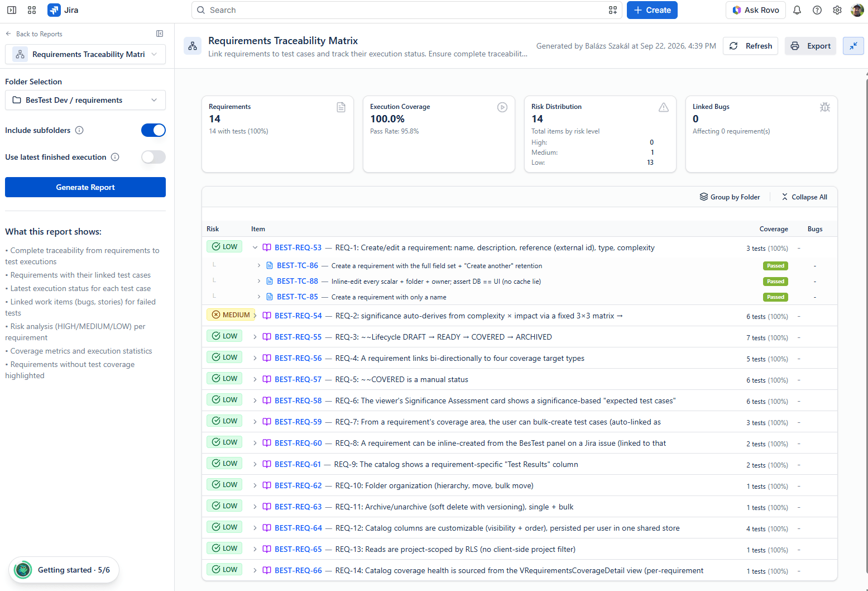The image size is (868, 591).
Task: Open the help question mark icon
Action: click(x=817, y=10)
